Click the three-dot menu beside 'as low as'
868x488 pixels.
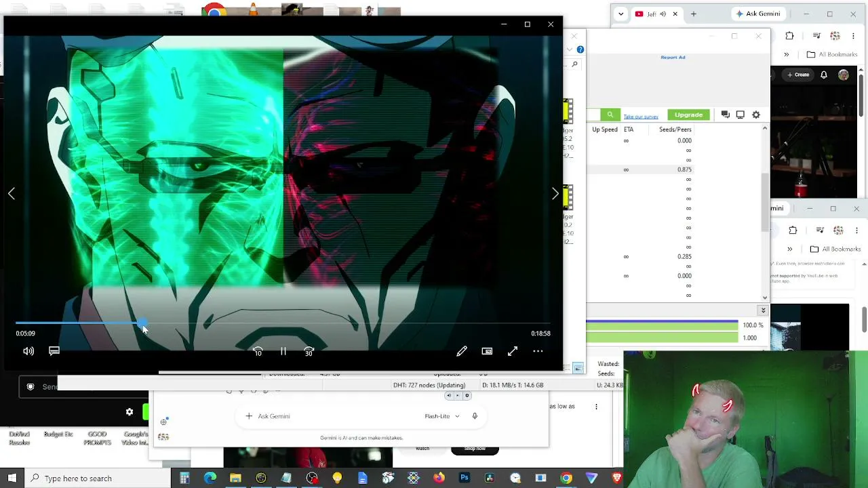[596, 407]
